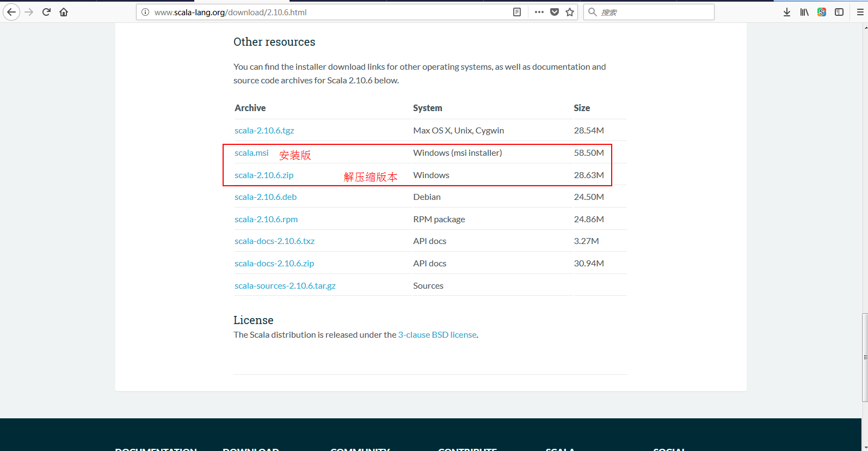Screen dimensions: 868x451
Task: Download scala-2.10.6.deb Debian package
Action: [266, 197]
